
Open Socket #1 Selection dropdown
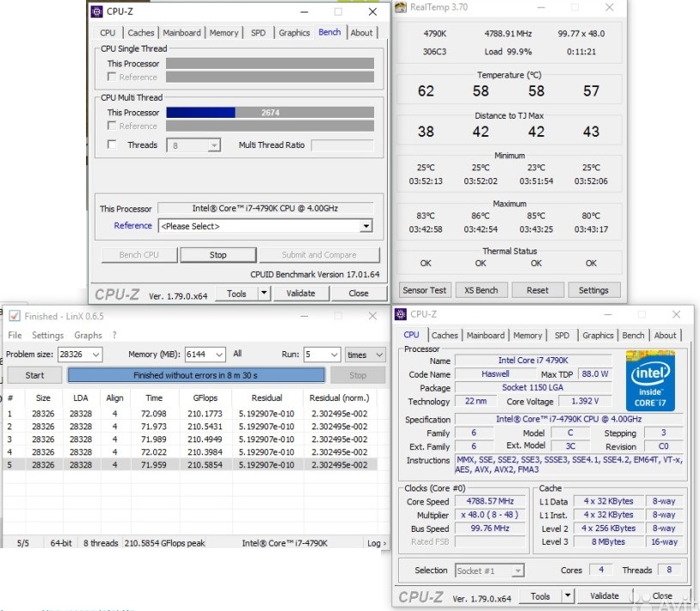(518, 571)
